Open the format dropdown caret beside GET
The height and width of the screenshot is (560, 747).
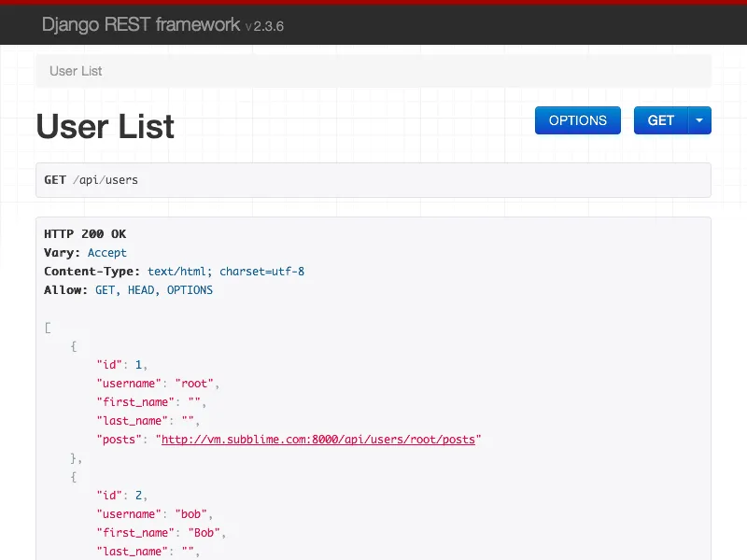pos(698,120)
